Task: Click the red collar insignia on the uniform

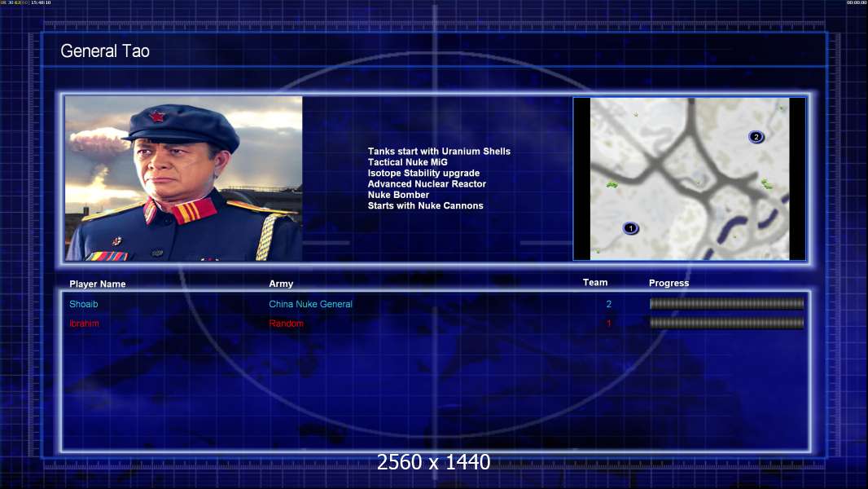Action: (194, 211)
